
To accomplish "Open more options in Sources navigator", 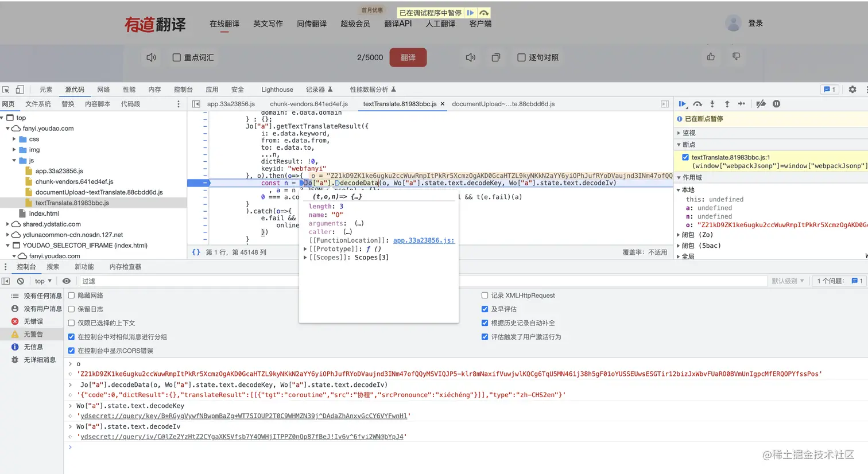I will pyautogui.click(x=179, y=104).
